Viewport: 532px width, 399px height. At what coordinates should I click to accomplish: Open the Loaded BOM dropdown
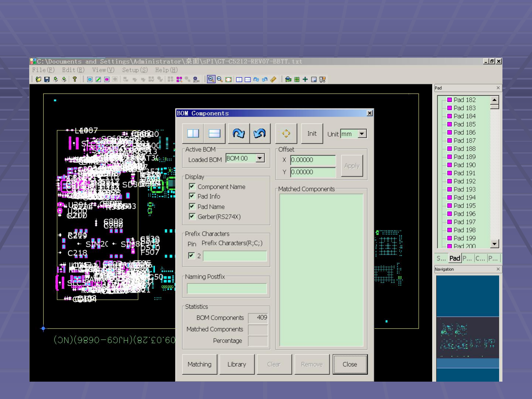coord(260,158)
